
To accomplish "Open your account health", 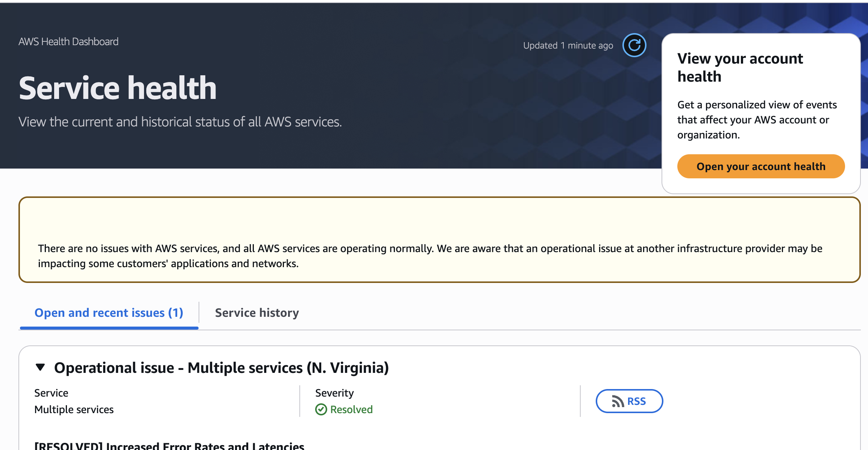I will pos(761,166).
